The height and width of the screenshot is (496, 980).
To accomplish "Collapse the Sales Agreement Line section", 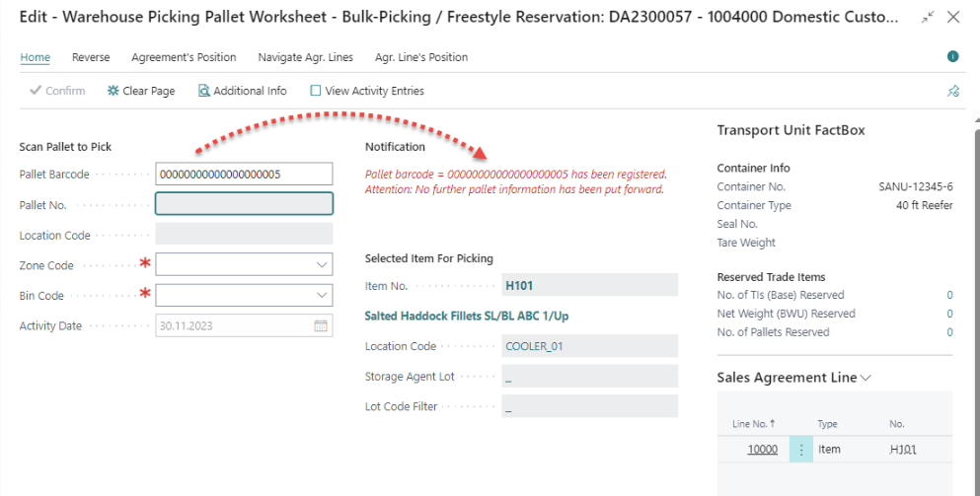I will [866, 378].
